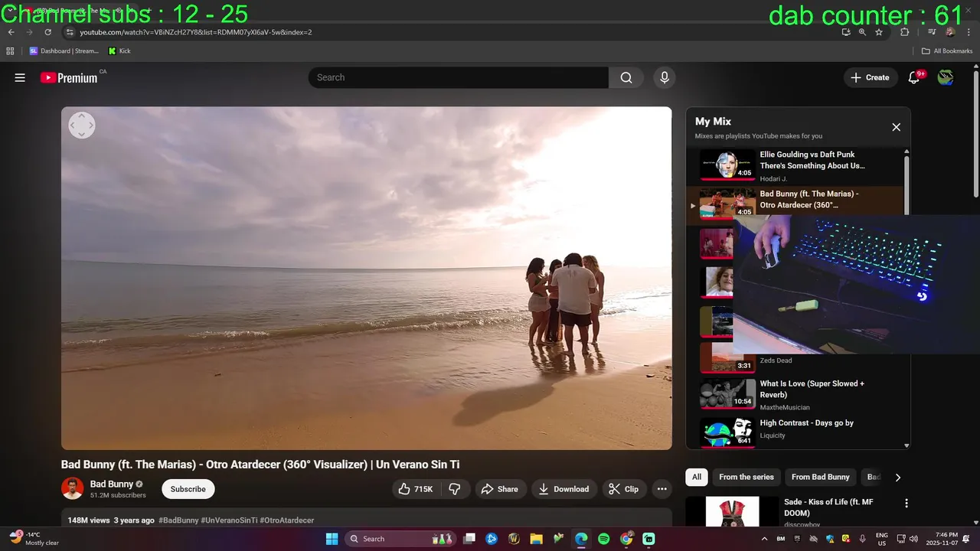Open Spotify from the taskbar
This screenshot has width=980, height=551.
click(603, 539)
